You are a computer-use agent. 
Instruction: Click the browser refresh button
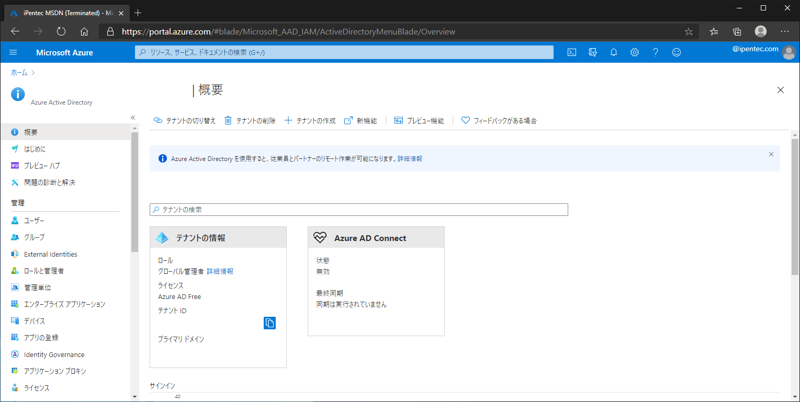(61, 32)
